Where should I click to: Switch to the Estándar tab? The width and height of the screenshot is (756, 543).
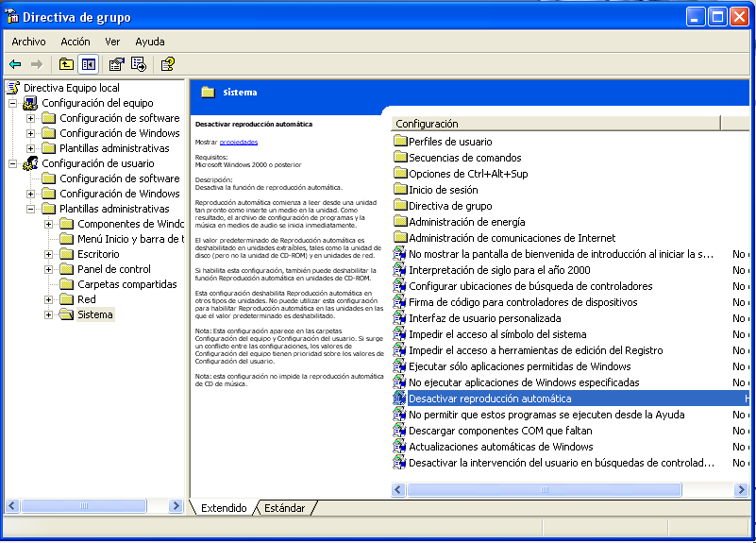pyautogui.click(x=284, y=508)
